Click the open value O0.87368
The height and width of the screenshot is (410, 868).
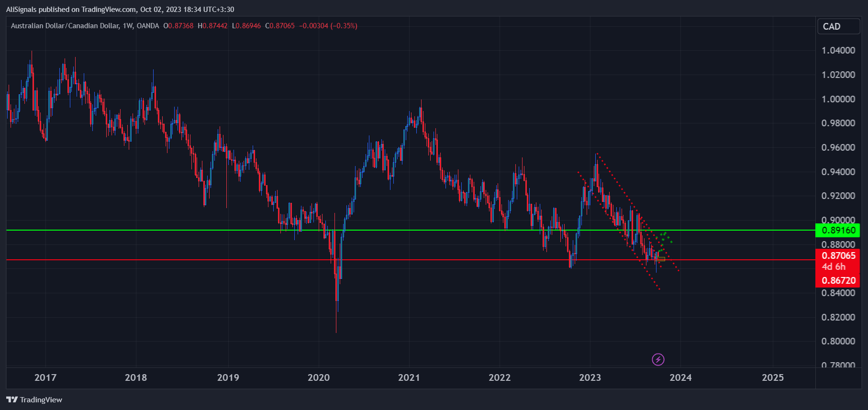coord(178,26)
